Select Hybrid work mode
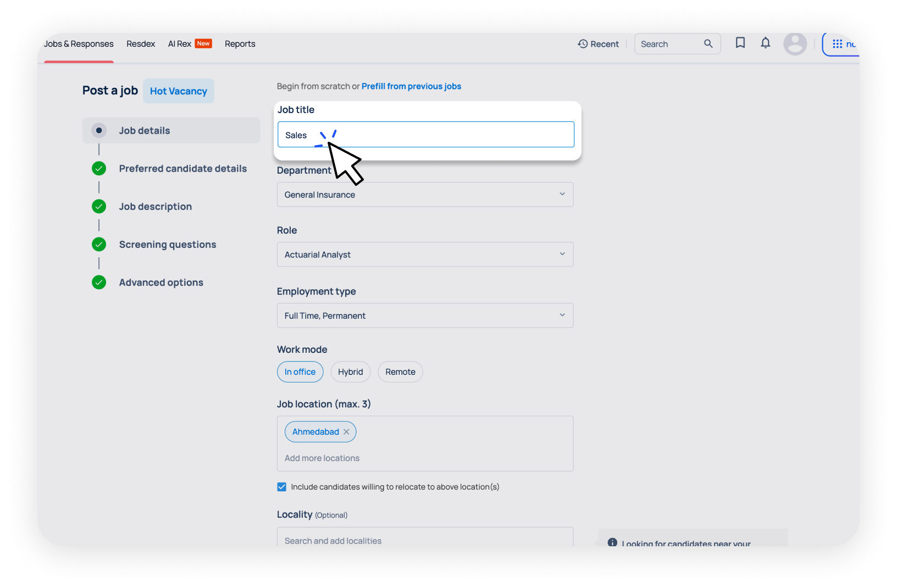 (350, 372)
